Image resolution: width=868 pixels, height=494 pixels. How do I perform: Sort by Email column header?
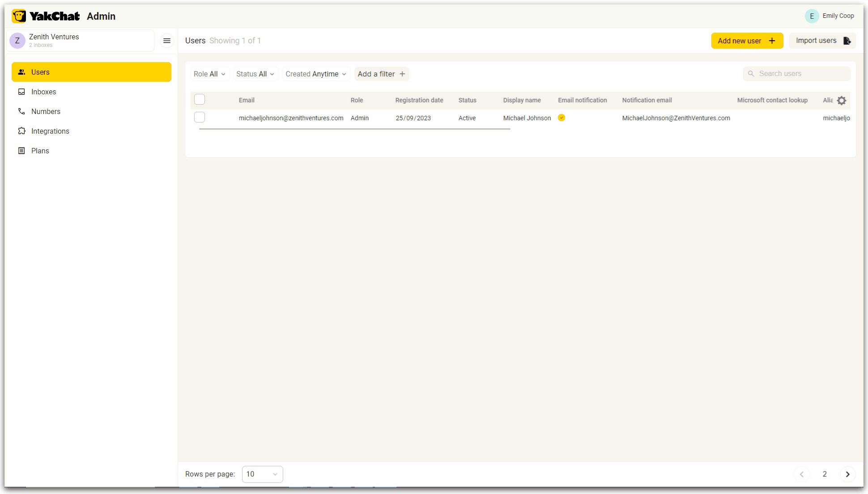tap(247, 100)
